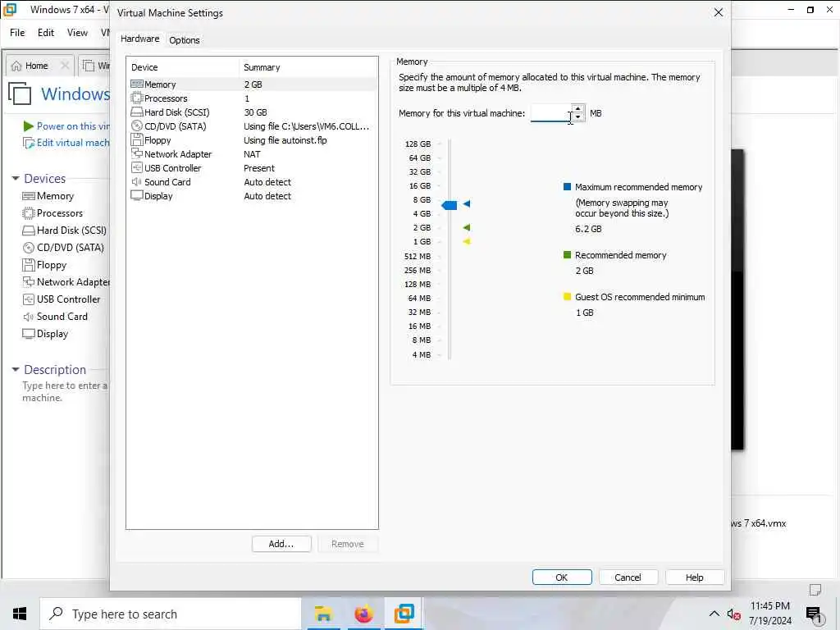Click USB Controller icon in device list
Image resolution: width=840 pixels, height=630 pixels.
point(137,167)
